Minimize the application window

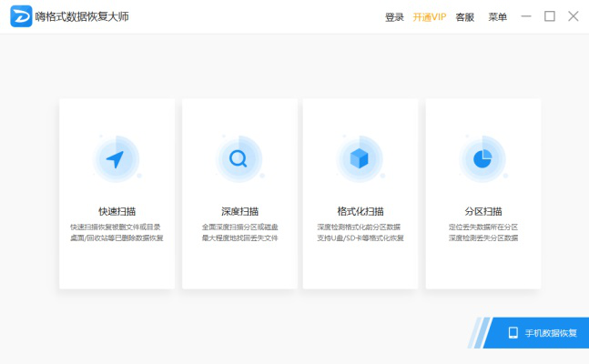[x=526, y=16]
